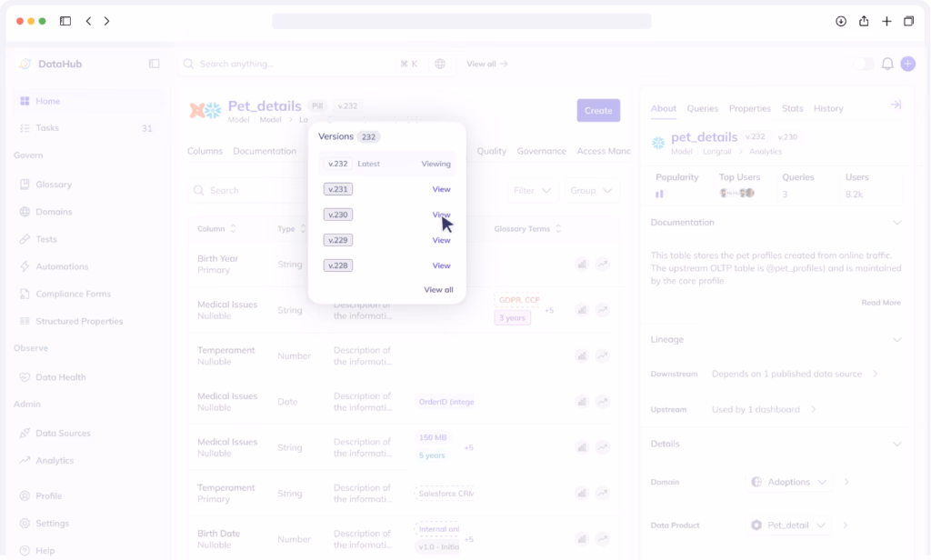Click the notification bell icon
Viewport: 931px width, 560px height.
tap(887, 64)
